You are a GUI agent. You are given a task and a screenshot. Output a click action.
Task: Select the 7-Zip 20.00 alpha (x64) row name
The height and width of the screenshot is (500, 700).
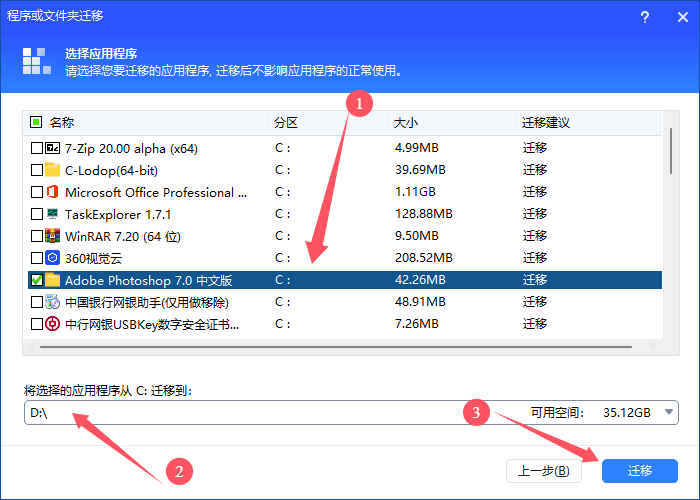131,148
